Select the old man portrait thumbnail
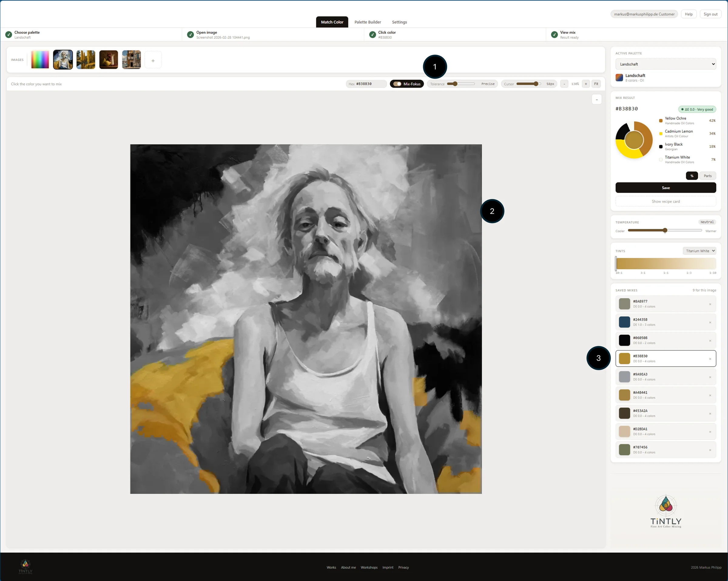Image resolution: width=728 pixels, height=581 pixels. [63, 59]
